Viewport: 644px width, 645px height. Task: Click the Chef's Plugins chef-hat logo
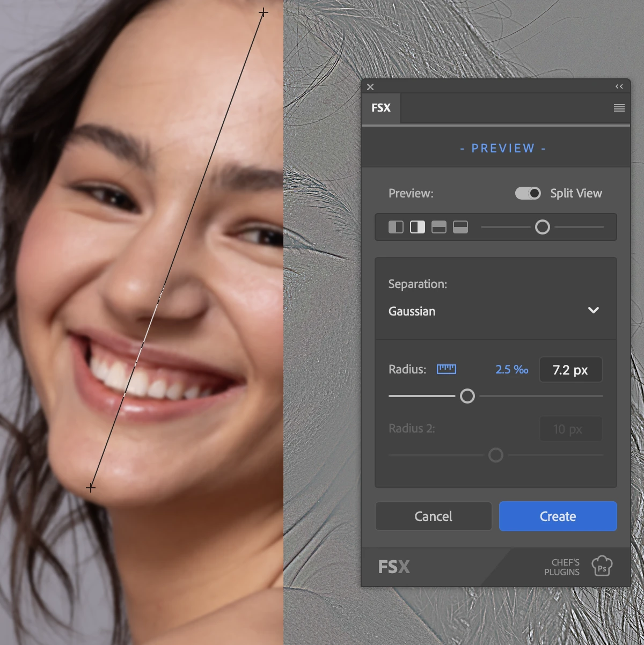click(x=602, y=566)
